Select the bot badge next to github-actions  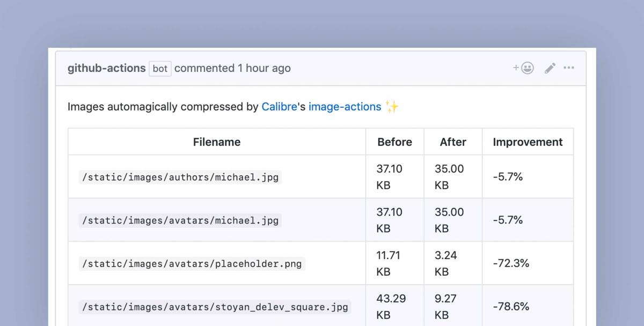pos(159,69)
